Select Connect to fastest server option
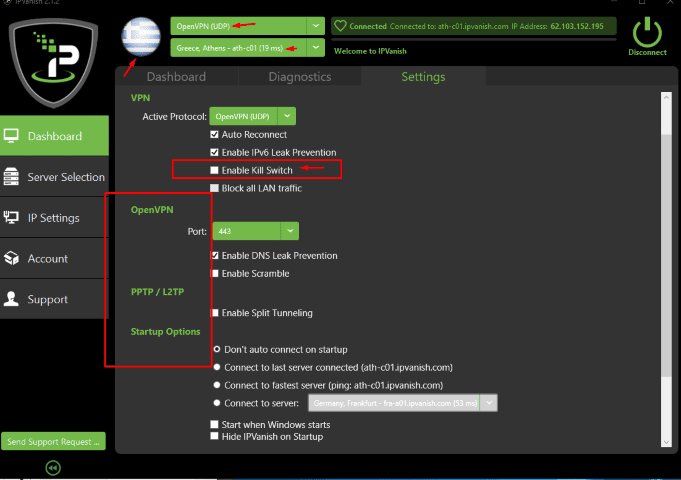Viewport: 681px width, 480px height. (217, 385)
